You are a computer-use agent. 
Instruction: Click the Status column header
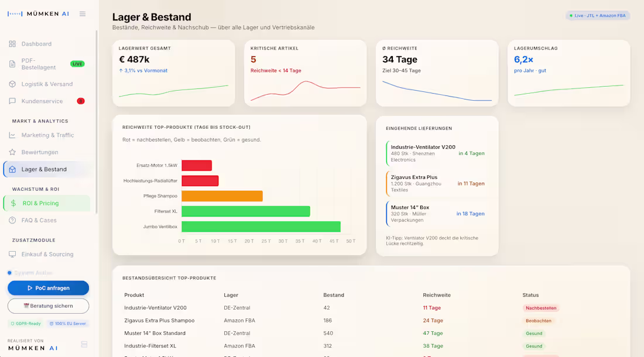click(530, 295)
